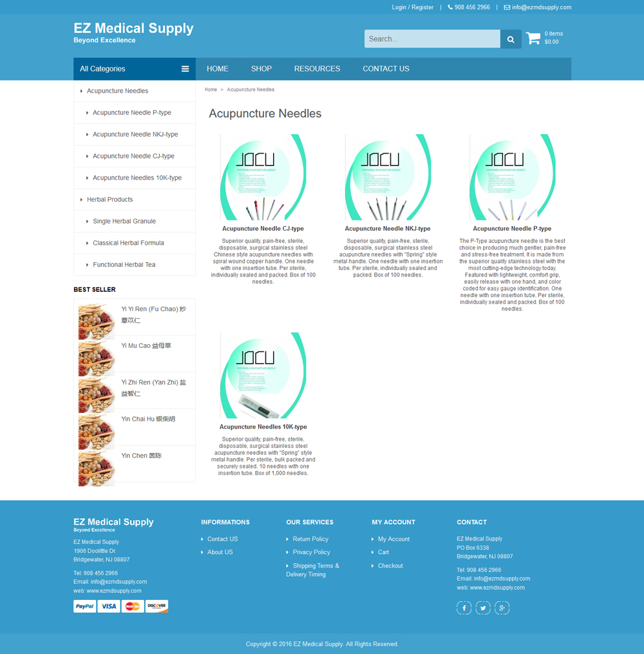Open the HOME menu item
This screenshot has height=654, width=644.
[x=218, y=69]
